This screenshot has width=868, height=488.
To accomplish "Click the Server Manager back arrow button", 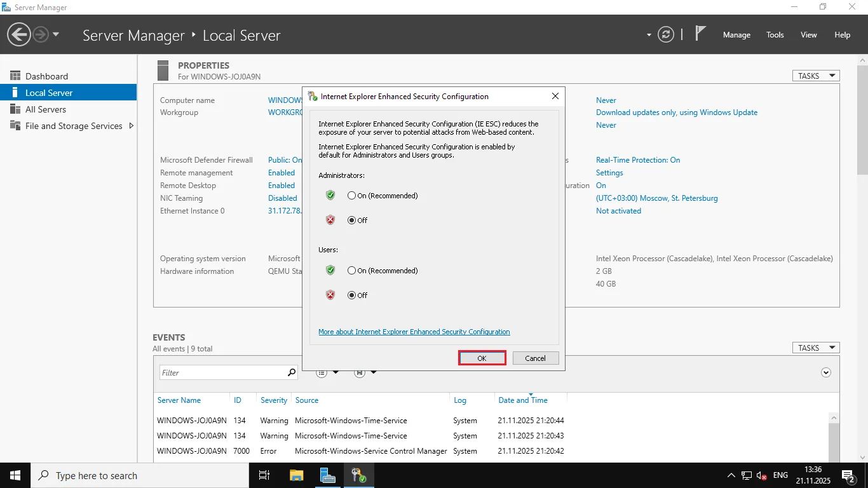I will (x=19, y=34).
